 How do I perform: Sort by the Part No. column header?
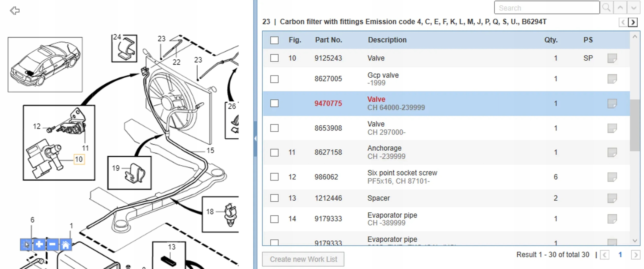(x=328, y=40)
